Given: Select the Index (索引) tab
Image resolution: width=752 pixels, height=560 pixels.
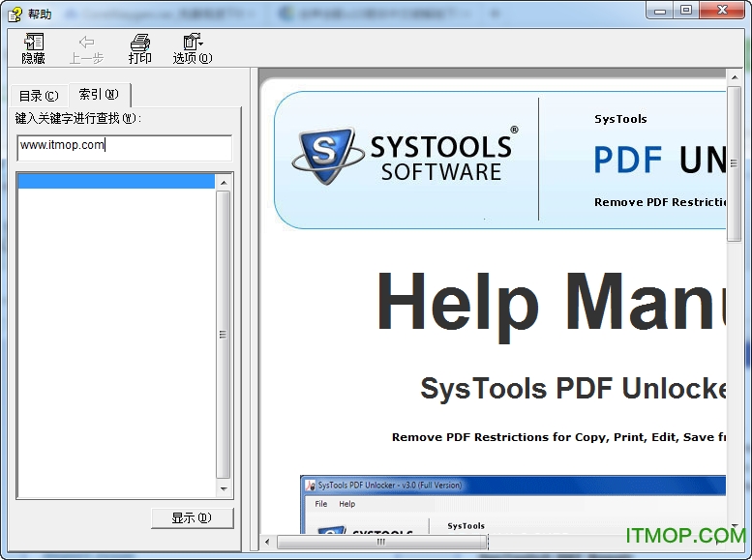Looking at the screenshot, I should coord(99,94).
